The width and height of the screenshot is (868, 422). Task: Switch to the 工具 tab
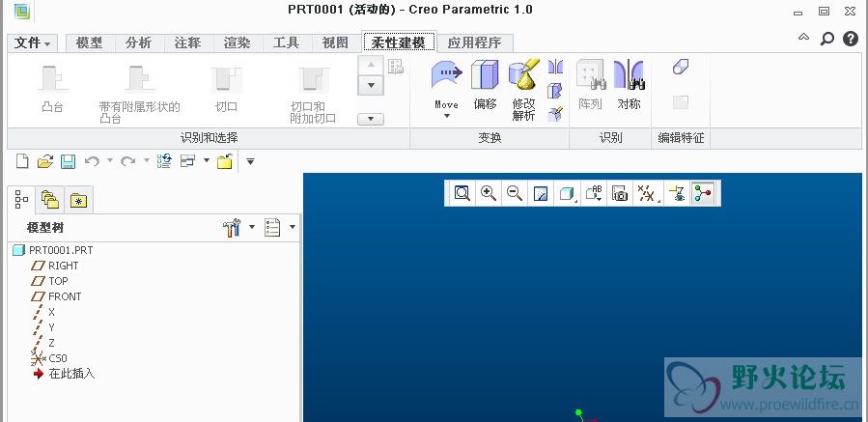(x=286, y=42)
